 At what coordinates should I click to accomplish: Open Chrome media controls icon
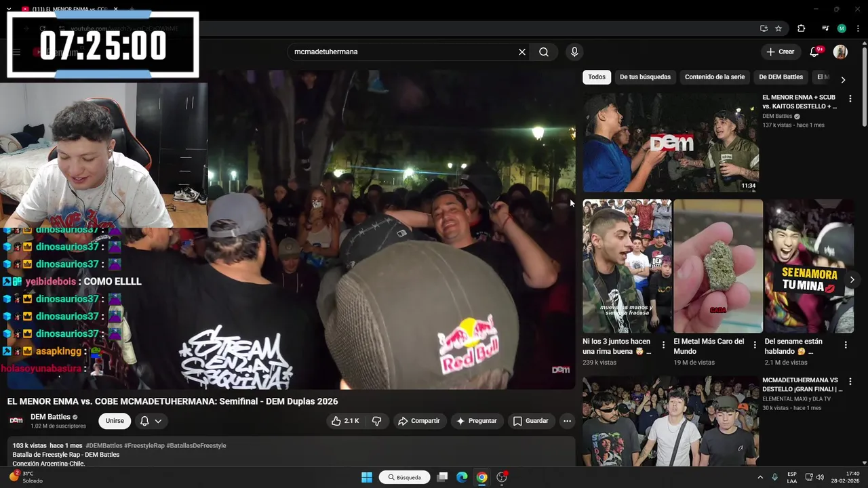(x=825, y=28)
